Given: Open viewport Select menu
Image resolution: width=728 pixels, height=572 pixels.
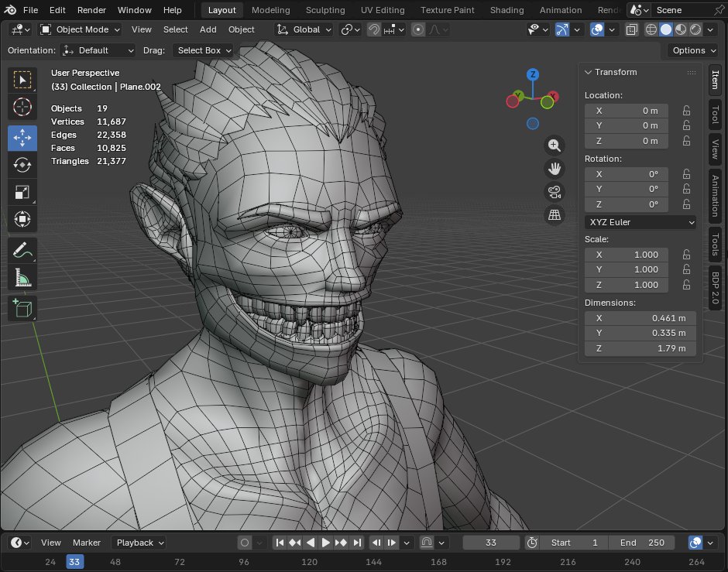Looking at the screenshot, I should (x=176, y=29).
